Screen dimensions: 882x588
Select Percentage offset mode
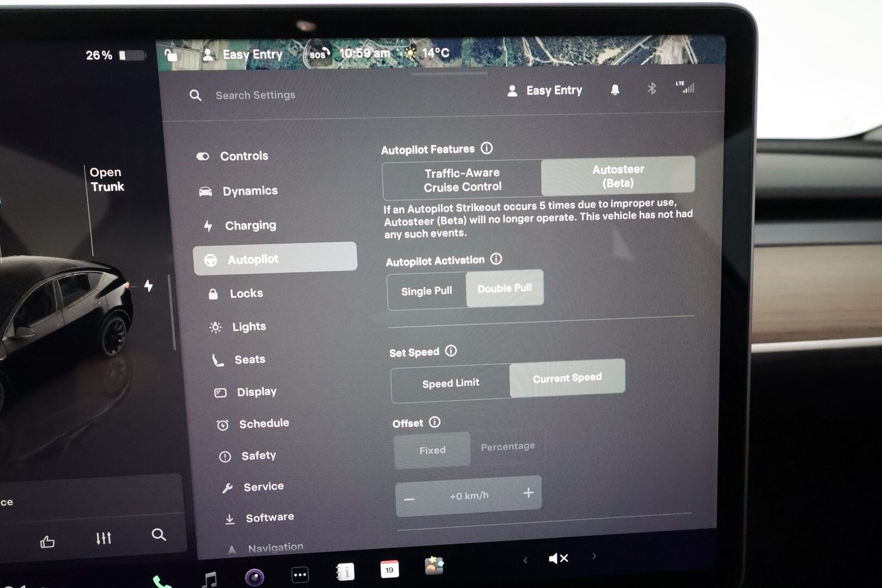(508, 446)
